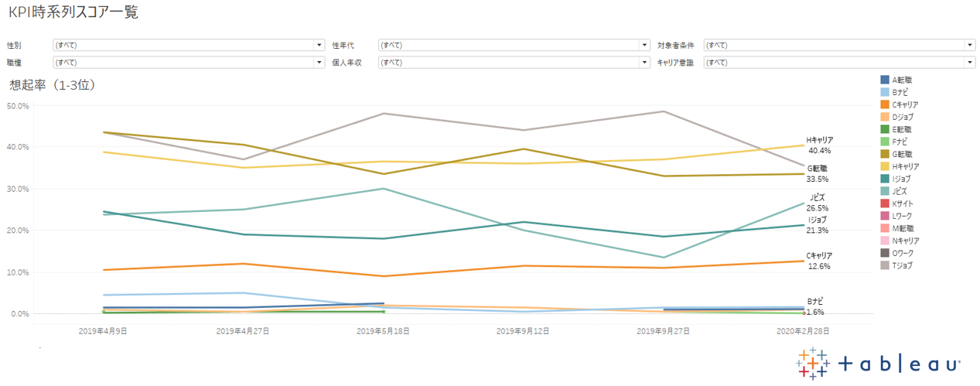Screen dimensions: 980x386
Task: Click the Jビズ 26.5% data label
Action: 818,203
